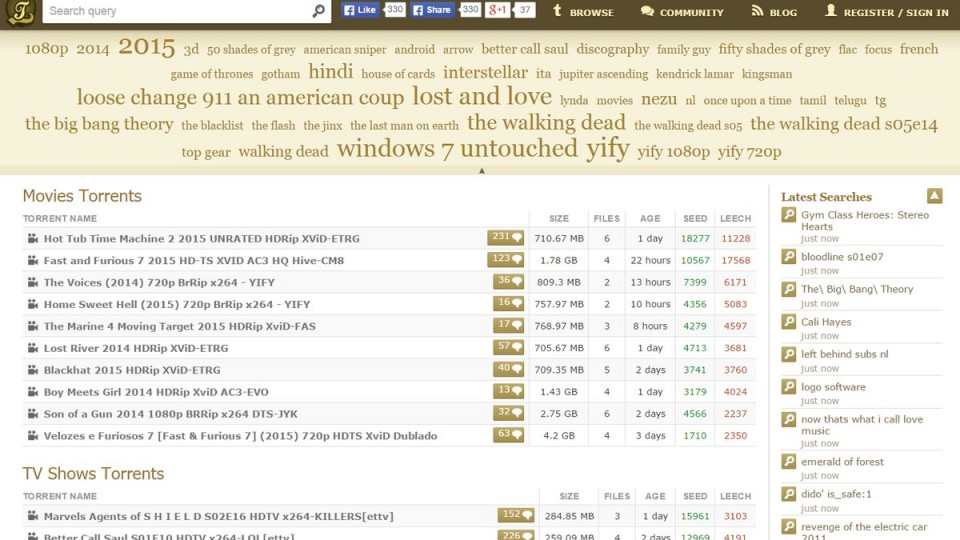Click the site logo in the header
960x540 pixels.
pyautogui.click(x=19, y=12)
